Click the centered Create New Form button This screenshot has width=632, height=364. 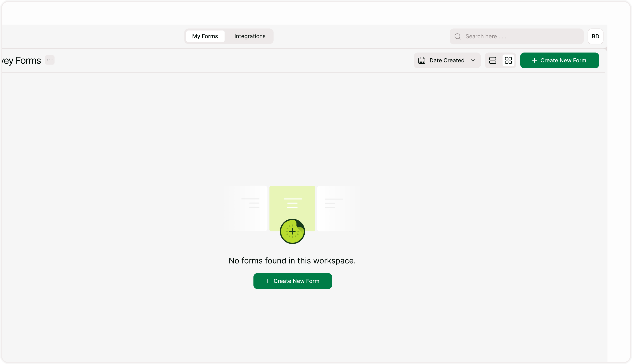(292, 281)
